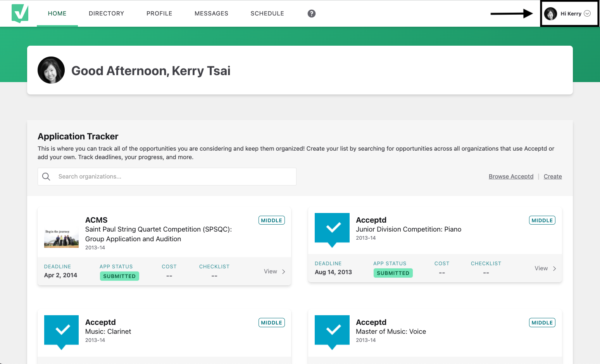Click the MIDDLE badge on Master of Music: Voice
This screenshot has height=364, width=600.
tap(542, 323)
